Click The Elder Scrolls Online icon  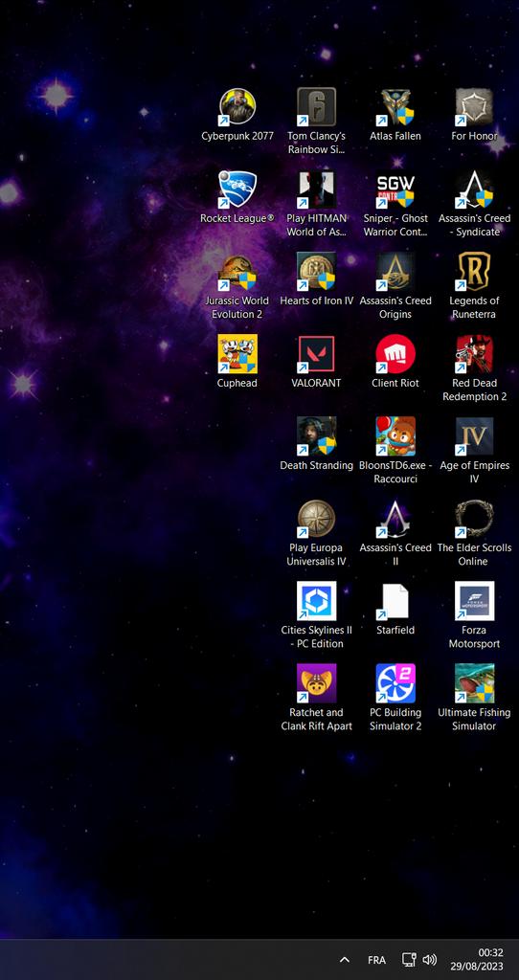[474, 519]
